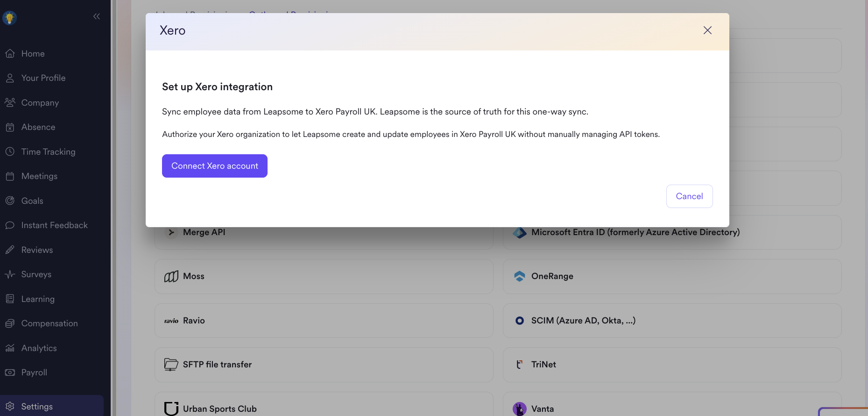The width and height of the screenshot is (868, 416).
Task: Click the Analytics chart icon
Action: coord(10,348)
